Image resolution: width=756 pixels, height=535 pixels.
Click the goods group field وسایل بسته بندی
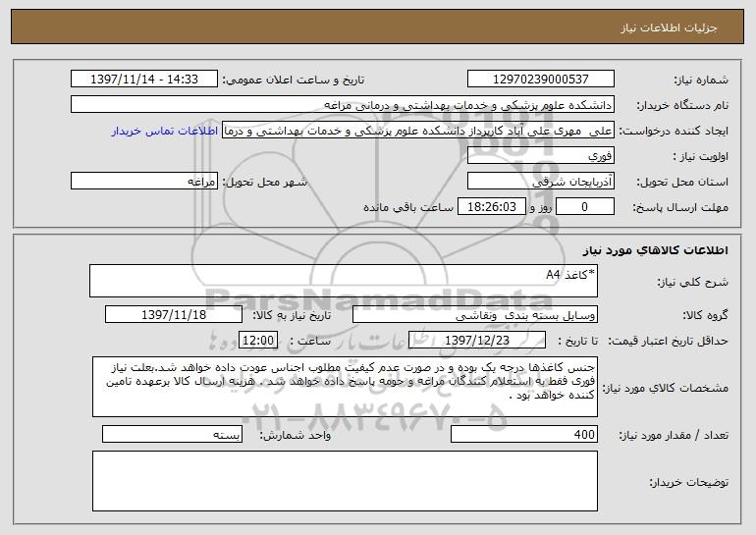pos(475,315)
